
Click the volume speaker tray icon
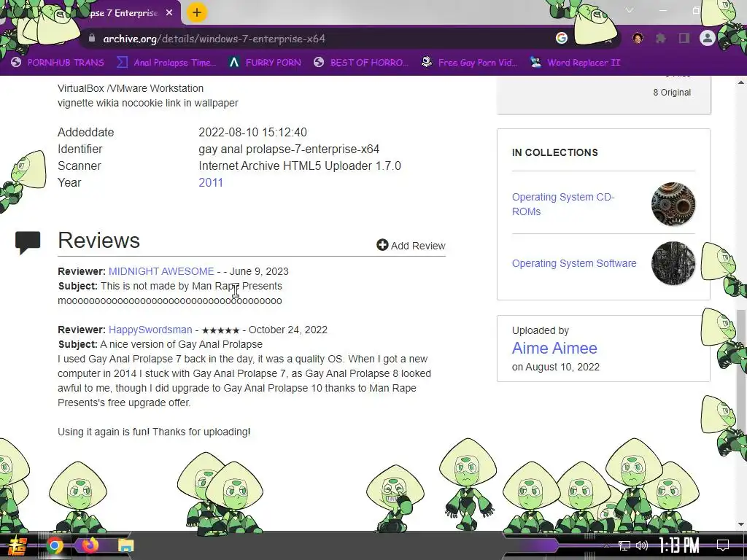coord(642,545)
